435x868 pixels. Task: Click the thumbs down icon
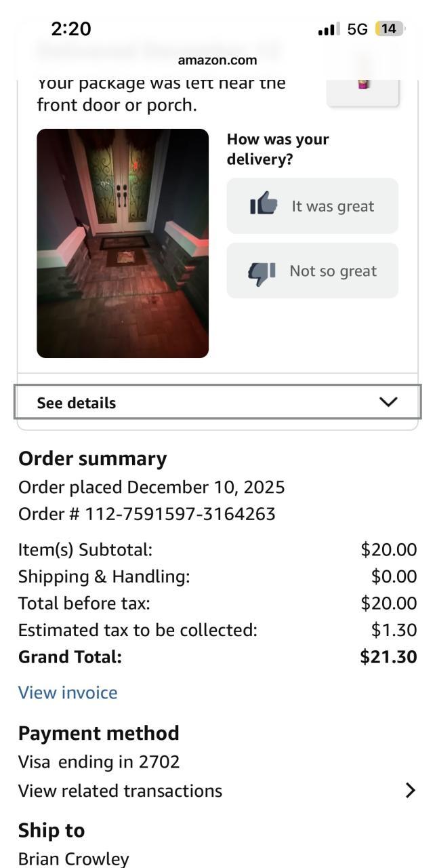[262, 272]
